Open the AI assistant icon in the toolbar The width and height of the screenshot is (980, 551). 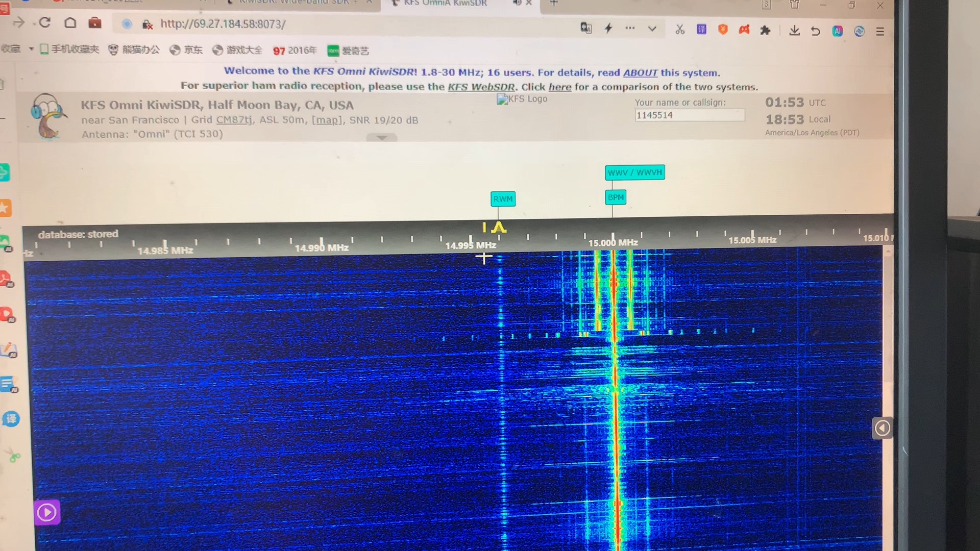coord(838,31)
